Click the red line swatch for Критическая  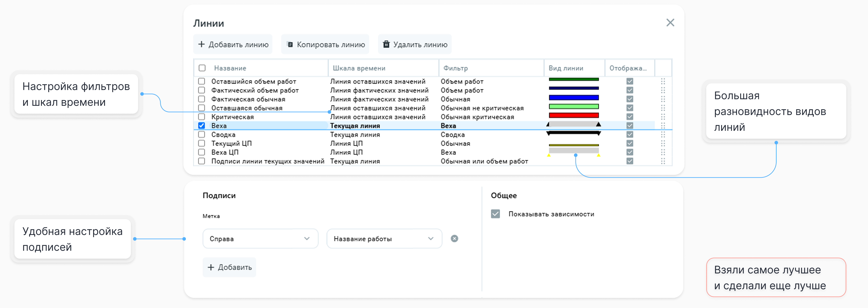point(573,115)
